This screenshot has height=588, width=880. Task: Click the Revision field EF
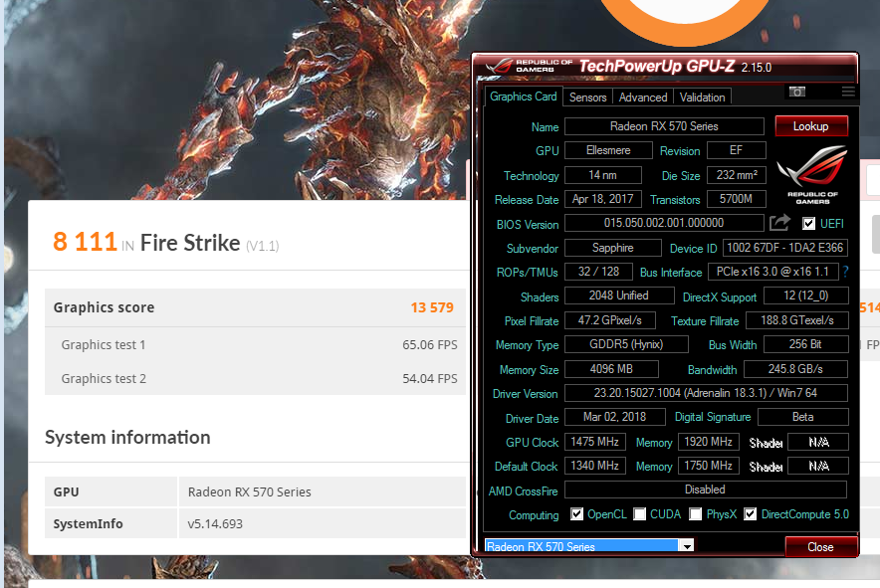pyautogui.click(x=736, y=150)
